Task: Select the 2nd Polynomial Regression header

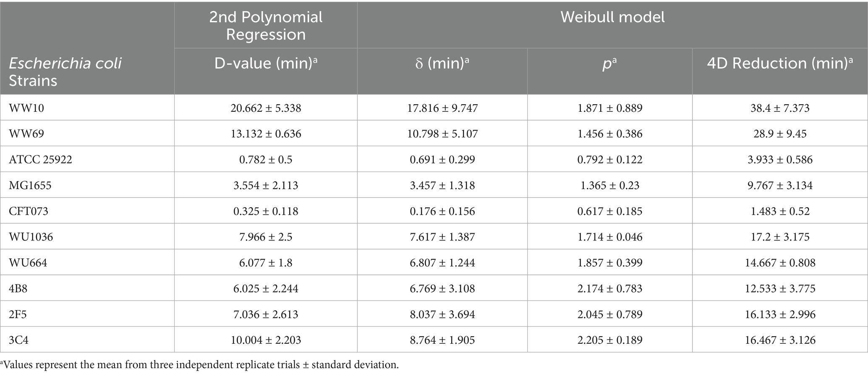Action: coord(266,25)
